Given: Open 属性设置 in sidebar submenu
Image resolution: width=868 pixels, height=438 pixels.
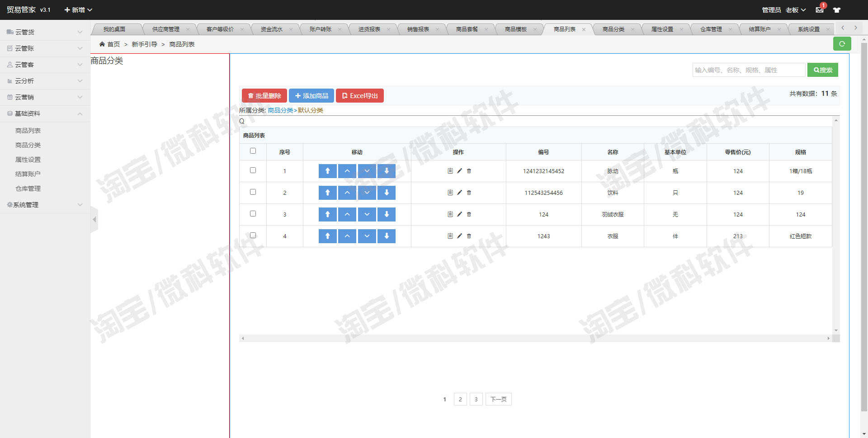Looking at the screenshot, I should click(28, 160).
